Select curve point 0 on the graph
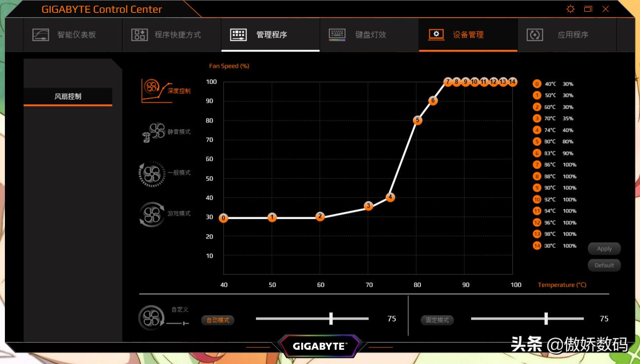Screen dimensions: 640x364 point(224,218)
